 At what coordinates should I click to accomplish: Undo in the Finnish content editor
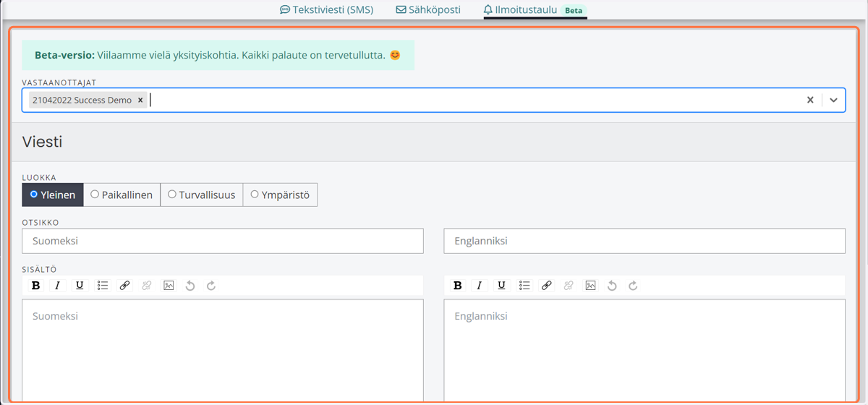click(x=190, y=286)
